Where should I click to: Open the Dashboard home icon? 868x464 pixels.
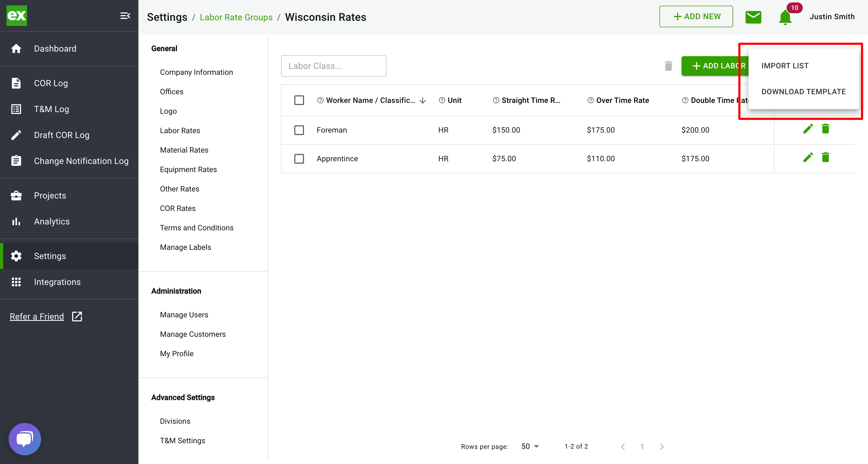pyautogui.click(x=16, y=49)
